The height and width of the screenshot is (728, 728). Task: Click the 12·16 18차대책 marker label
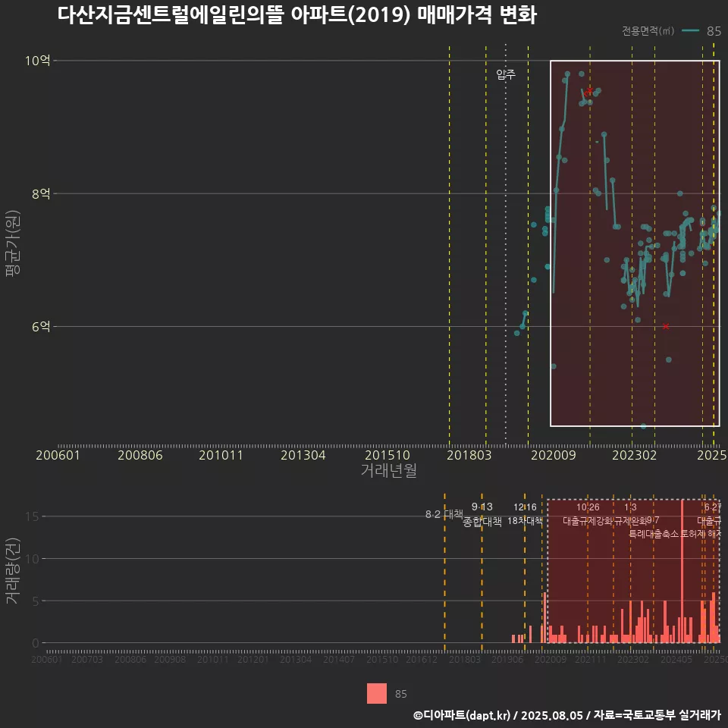coord(525,514)
